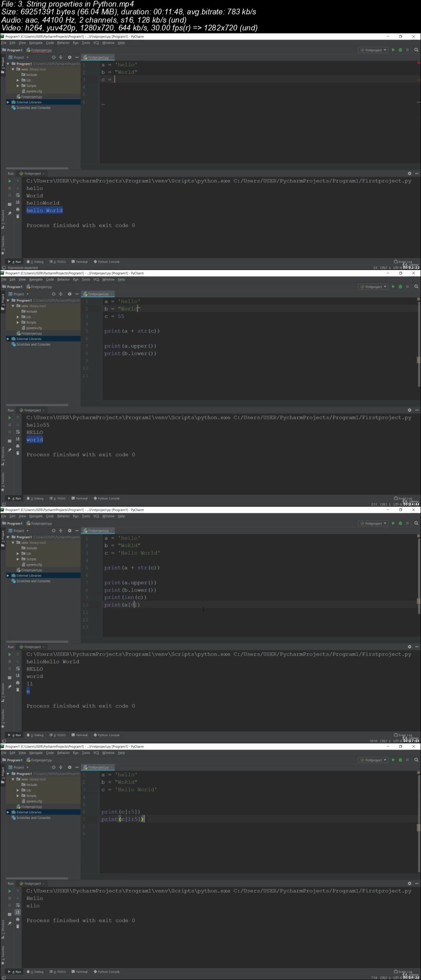Click the debug bug icon in the 00:09:26 frame
The image size is (421, 980).
[400, 760]
